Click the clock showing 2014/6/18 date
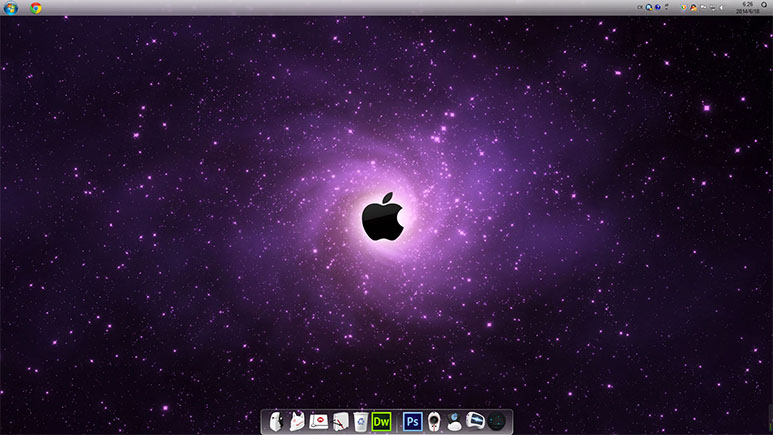 pyautogui.click(x=748, y=7)
